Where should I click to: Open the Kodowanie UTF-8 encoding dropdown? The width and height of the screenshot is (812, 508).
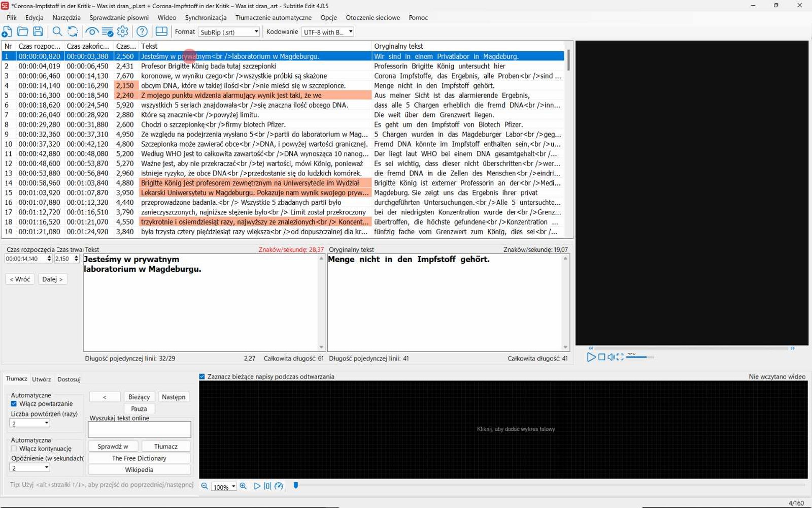pyautogui.click(x=327, y=31)
